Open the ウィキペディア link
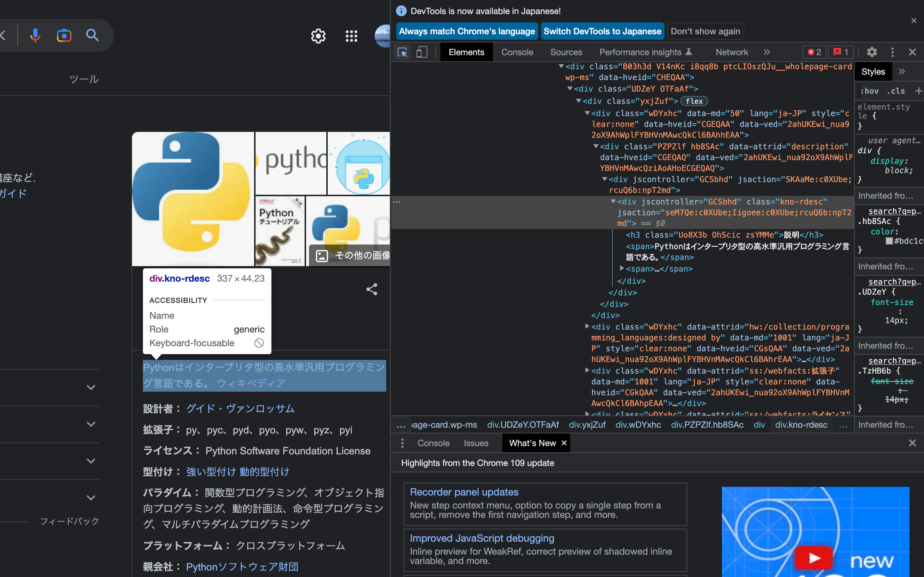The height and width of the screenshot is (577, 924). tap(252, 383)
